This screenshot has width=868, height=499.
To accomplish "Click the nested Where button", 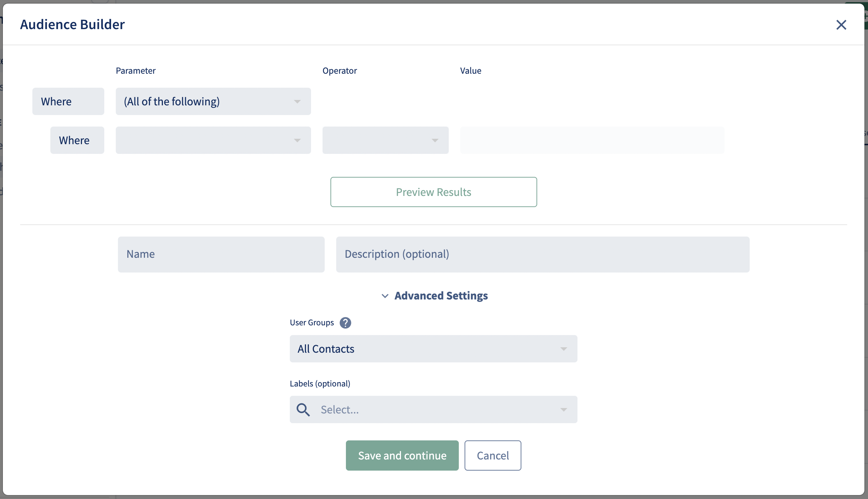I will [77, 140].
